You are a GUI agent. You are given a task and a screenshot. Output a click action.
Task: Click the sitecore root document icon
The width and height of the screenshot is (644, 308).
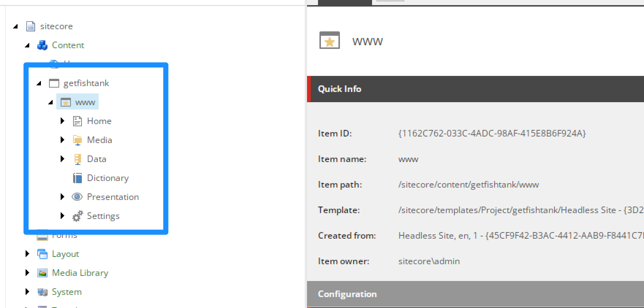click(31, 26)
